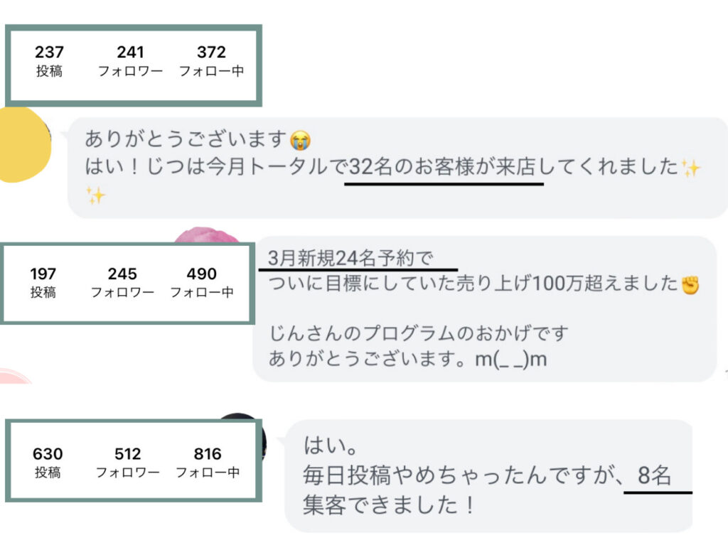Click the sparkles emoji after 来店してくれました

click(690, 168)
